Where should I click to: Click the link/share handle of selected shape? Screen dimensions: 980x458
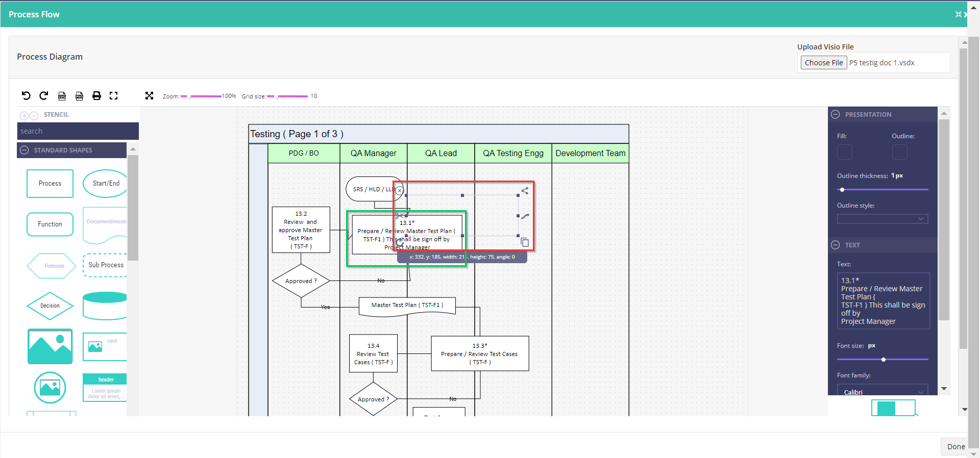click(x=525, y=191)
